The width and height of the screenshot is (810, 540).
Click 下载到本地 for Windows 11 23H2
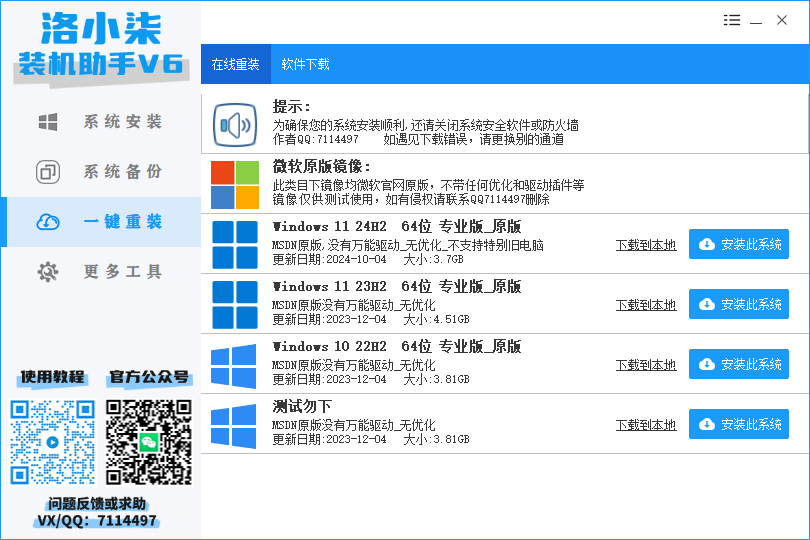[645, 305]
